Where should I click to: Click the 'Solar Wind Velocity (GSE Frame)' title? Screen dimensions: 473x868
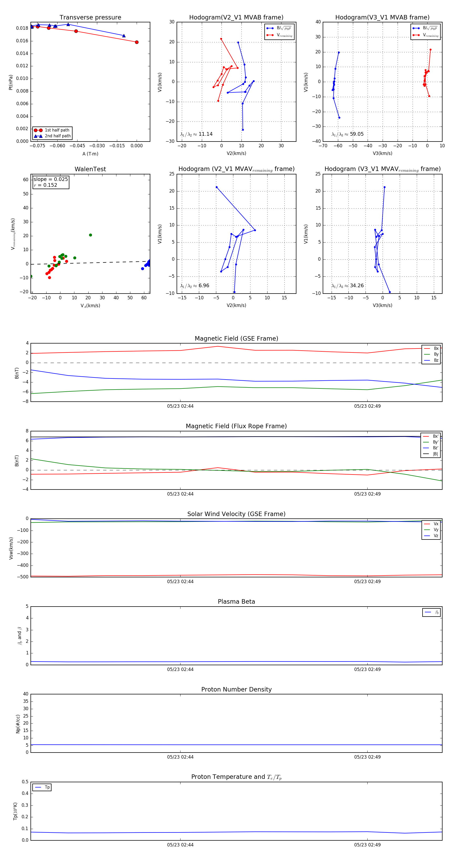(x=236, y=514)
